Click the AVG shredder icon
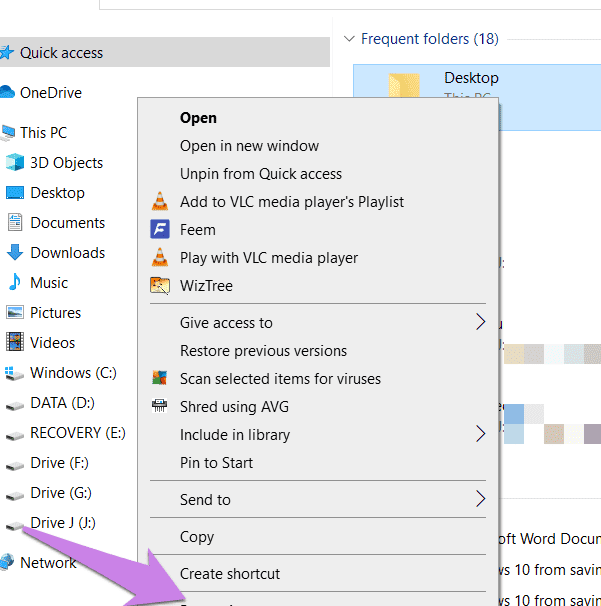 click(x=160, y=406)
